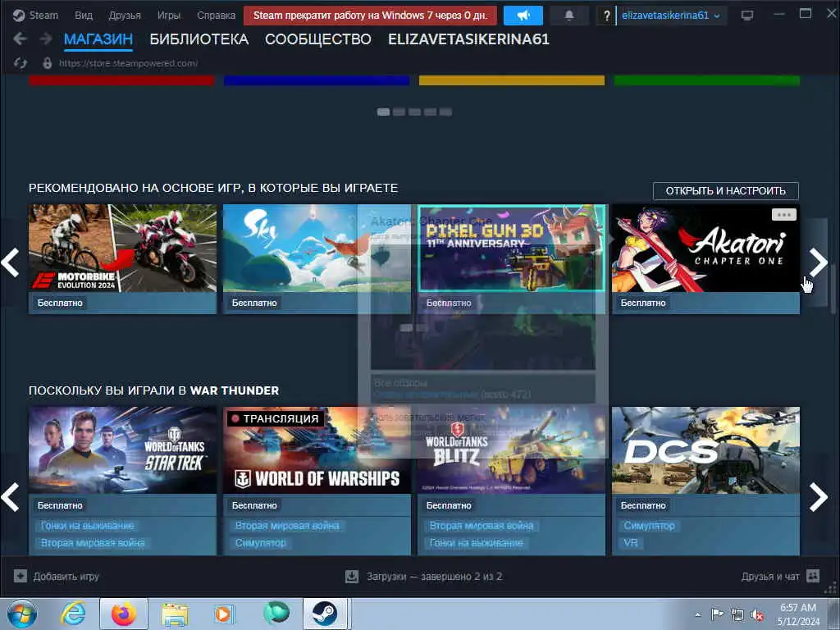The image size is (840, 630).
Task: Open Windows Media Player on taskbar
Action: coord(224,614)
